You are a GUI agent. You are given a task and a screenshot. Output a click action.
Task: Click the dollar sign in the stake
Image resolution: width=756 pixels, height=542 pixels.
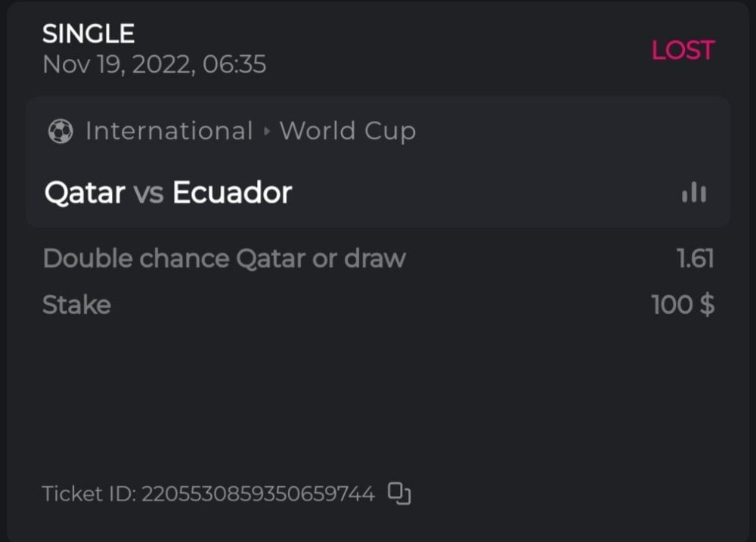[707, 305]
